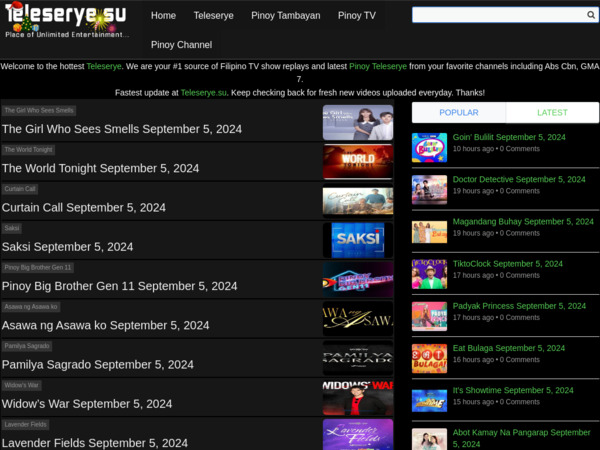Open Pamilya Sagrado September 5, 2024 post
Image resolution: width=600 pixels, height=450 pixels.
[x=98, y=365]
